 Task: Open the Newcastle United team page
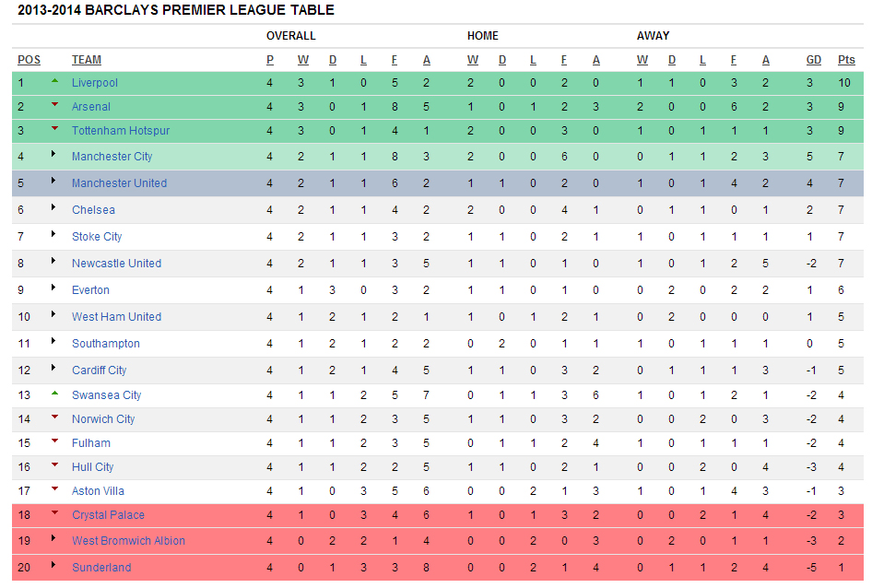116,264
